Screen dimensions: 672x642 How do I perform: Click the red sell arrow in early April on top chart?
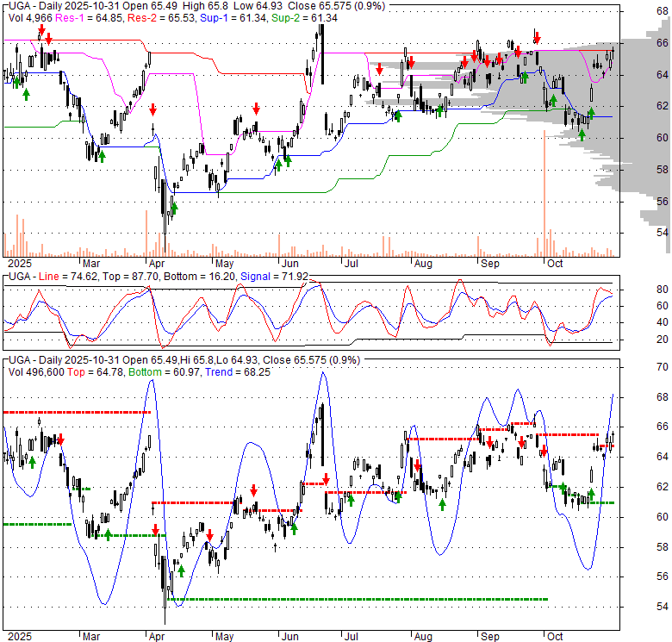click(152, 109)
